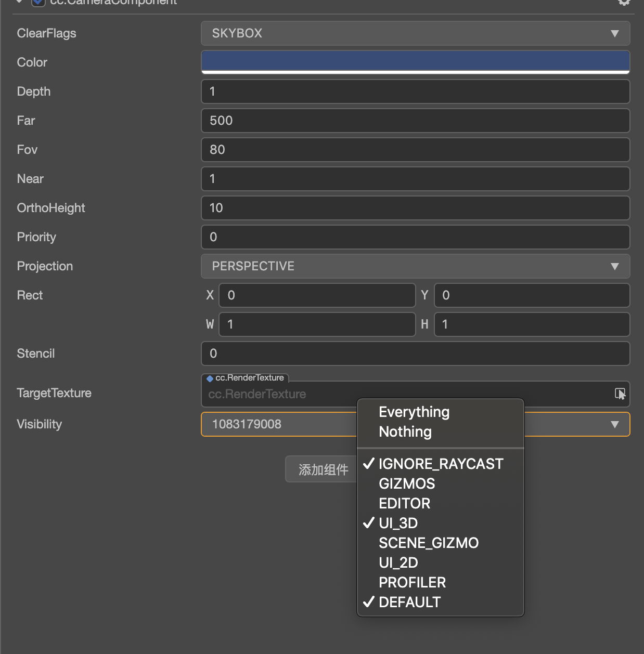Collapse the CameraComponent section arrow

(x=19, y=2)
